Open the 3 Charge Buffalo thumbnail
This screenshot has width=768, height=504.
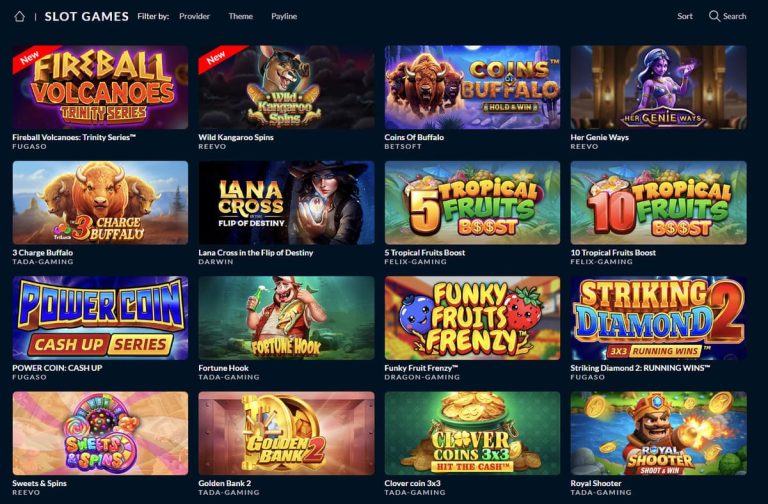click(100, 203)
